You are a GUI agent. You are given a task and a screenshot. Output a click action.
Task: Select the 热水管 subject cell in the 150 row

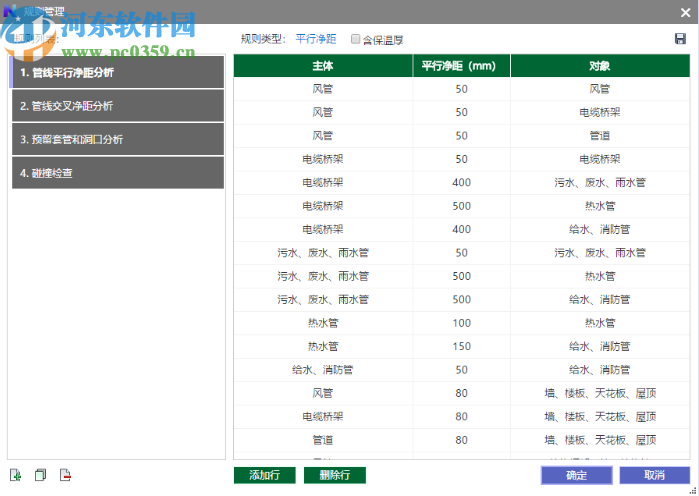[x=323, y=346]
